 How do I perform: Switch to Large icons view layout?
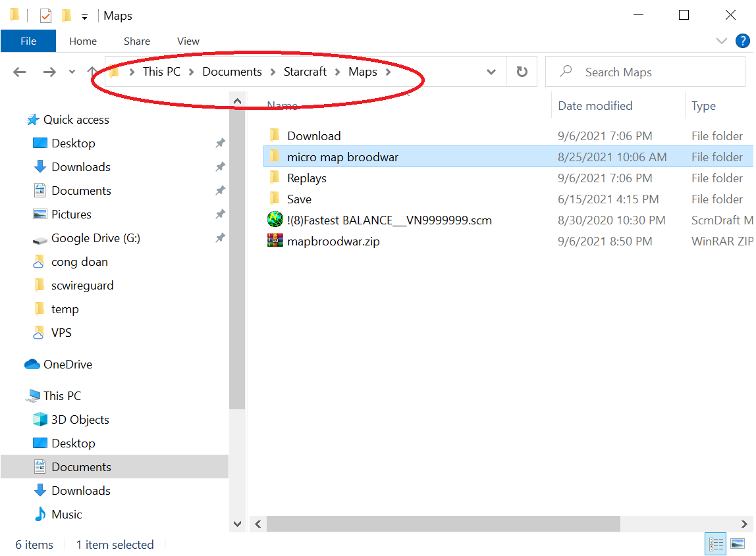click(738, 544)
